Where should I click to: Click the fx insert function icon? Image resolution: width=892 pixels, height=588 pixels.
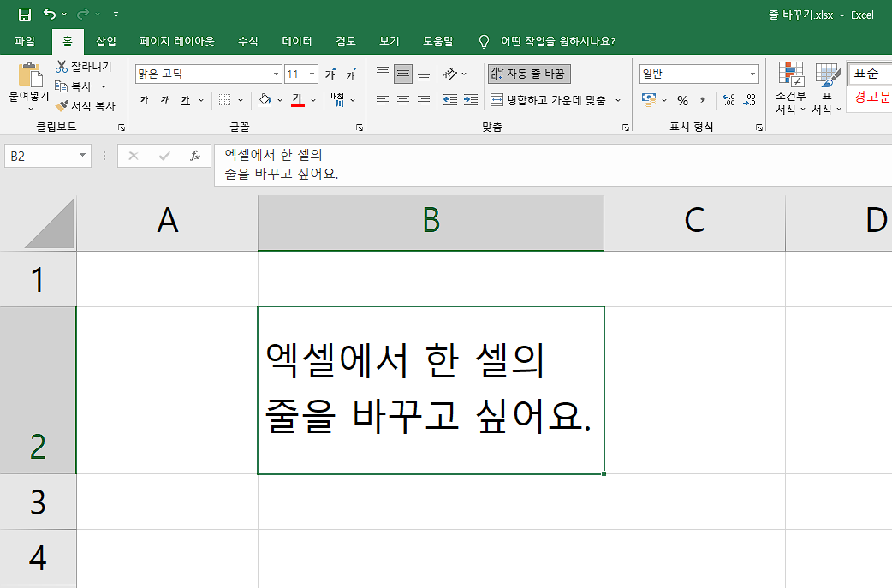click(x=195, y=156)
